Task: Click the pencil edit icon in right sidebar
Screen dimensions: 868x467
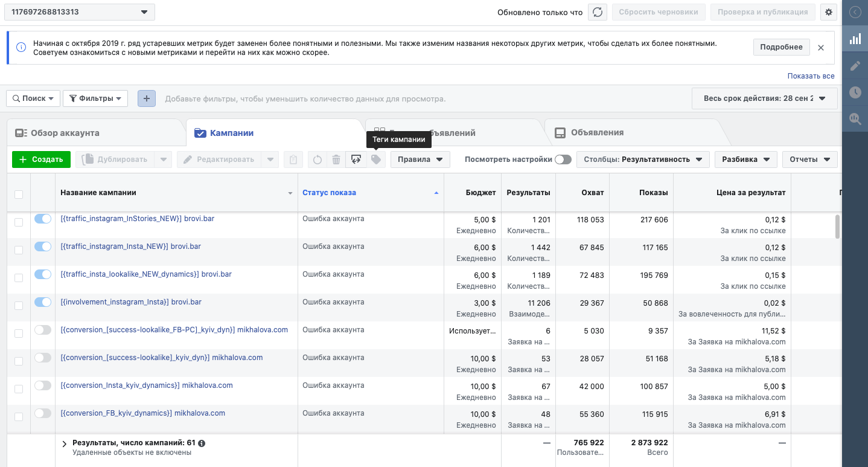Action: tap(855, 66)
